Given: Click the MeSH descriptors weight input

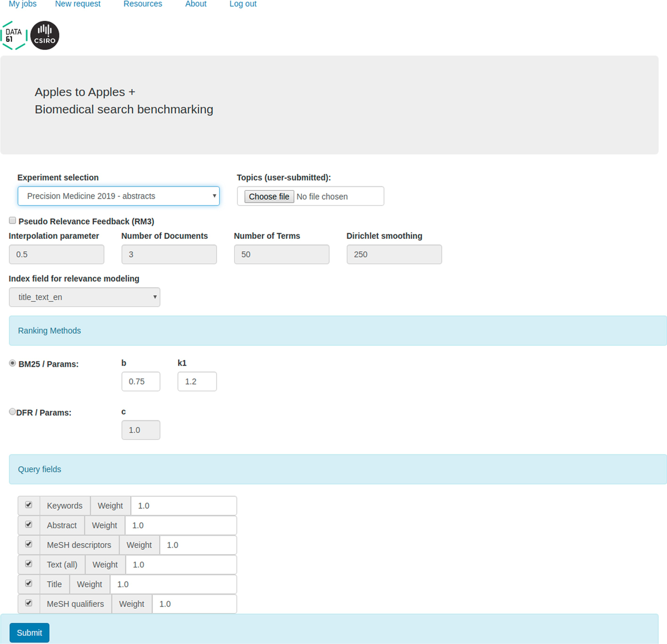Looking at the screenshot, I should (x=198, y=545).
